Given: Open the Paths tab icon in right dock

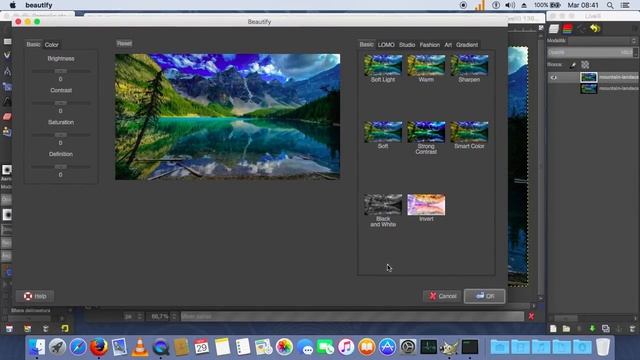Looking at the screenshot, I should 581,29.
